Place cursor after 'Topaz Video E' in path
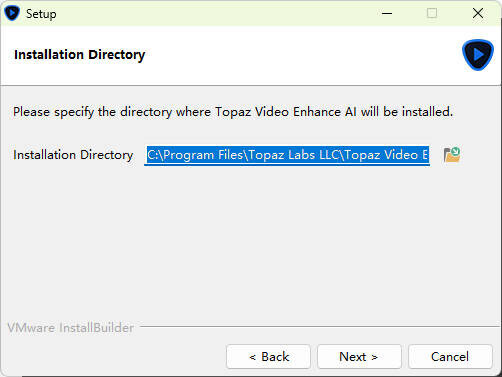502x377 pixels. (x=428, y=155)
